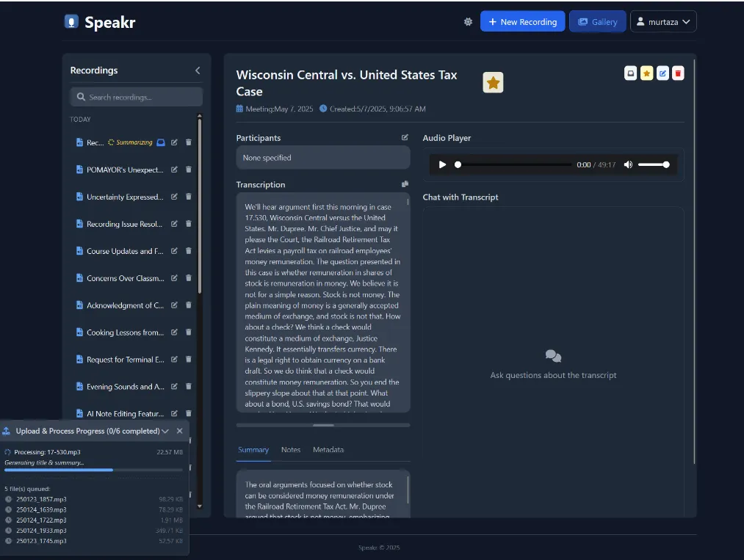The height and width of the screenshot is (560, 744).
Task: Edit the Acknowledgment of C... recording
Action: tap(174, 305)
